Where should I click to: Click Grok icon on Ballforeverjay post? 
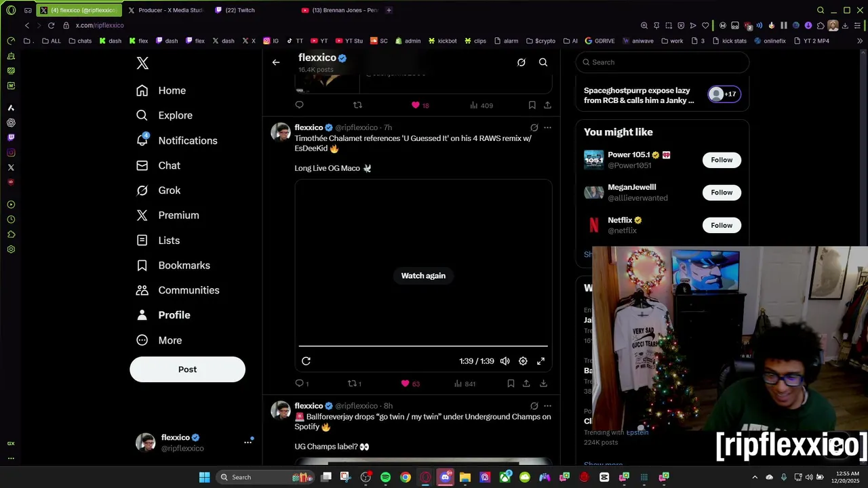coord(534,406)
